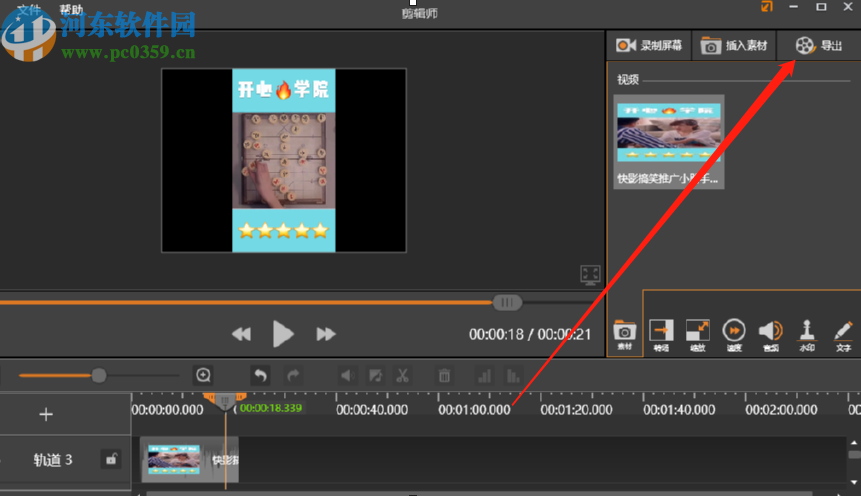Viewport: 861px width, 496px height.
Task: Click the timeline zoom slider handle
Action: click(99, 376)
